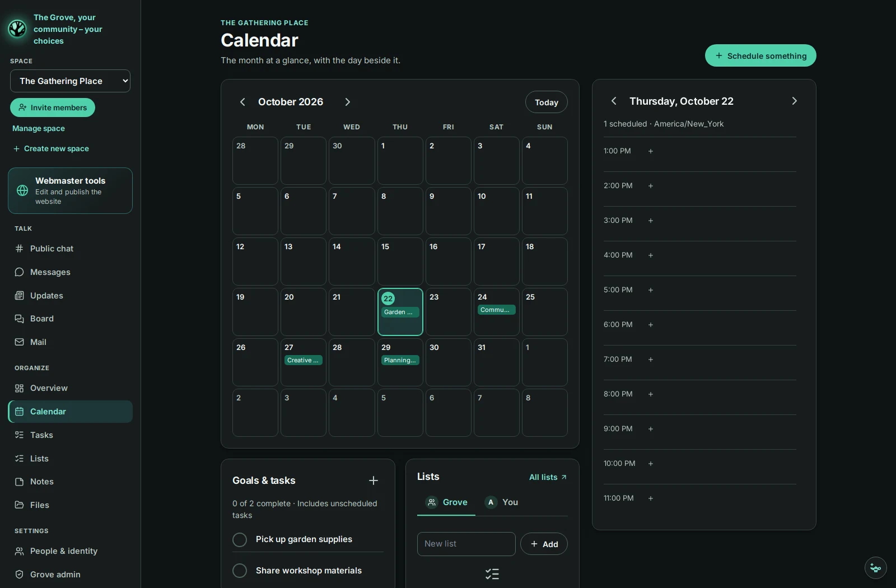Click the Webmaster tools globe icon
Viewport: 896px width, 588px height.
point(22,190)
